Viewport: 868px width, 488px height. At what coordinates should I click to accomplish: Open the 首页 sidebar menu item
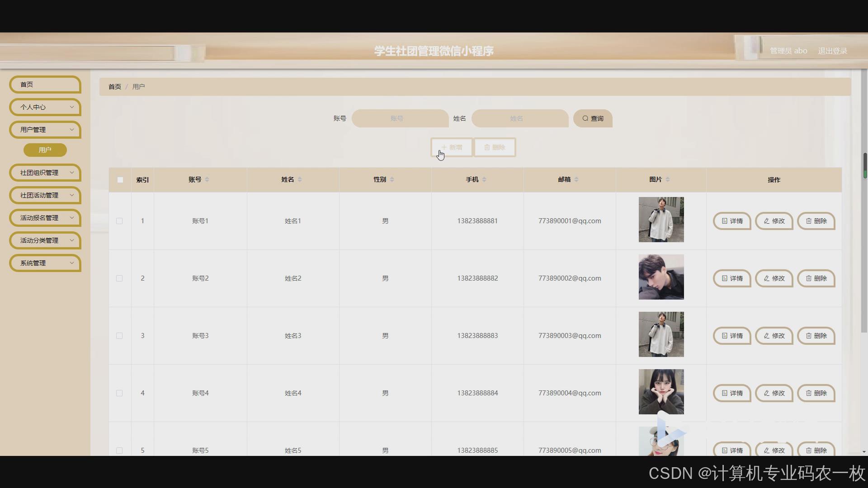click(45, 84)
